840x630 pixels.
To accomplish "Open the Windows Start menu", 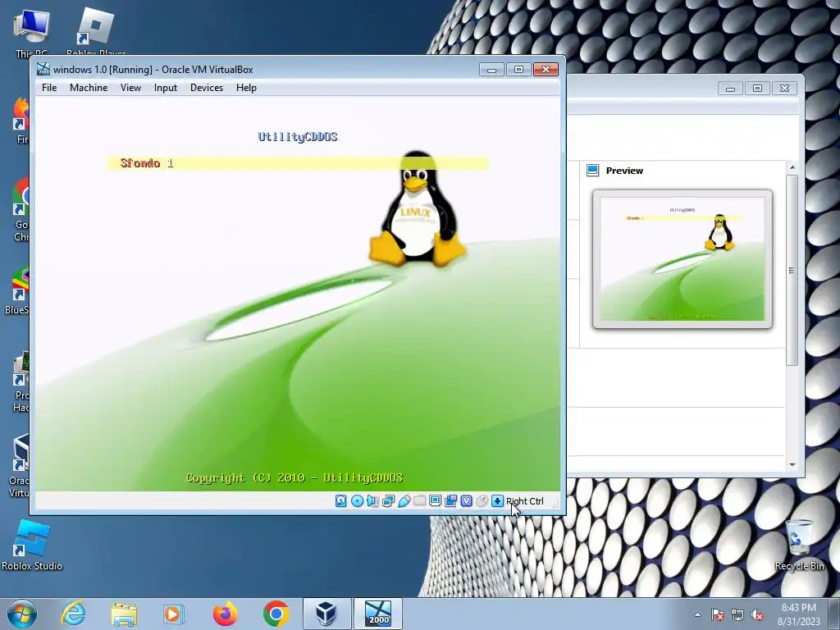I will pos(22,614).
